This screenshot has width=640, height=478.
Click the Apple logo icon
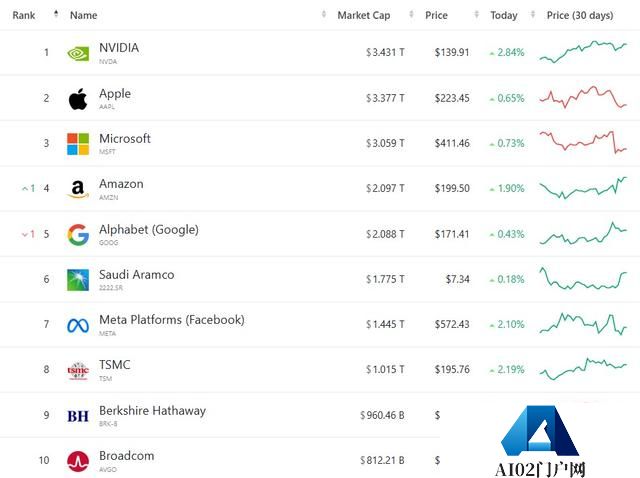click(x=78, y=99)
